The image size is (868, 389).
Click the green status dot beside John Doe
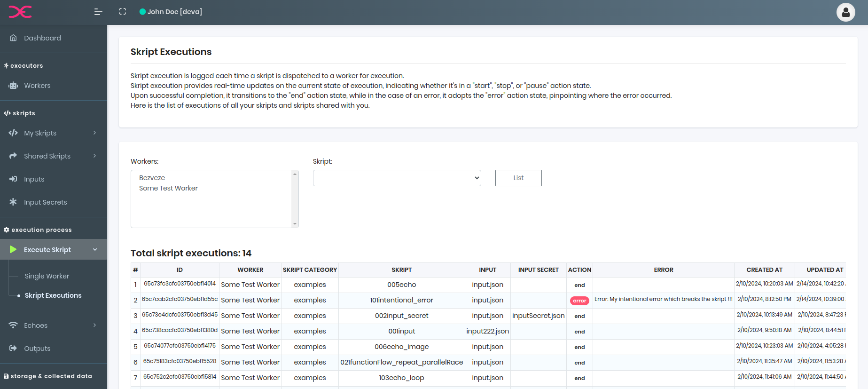pyautogui.click(x=142, y=12)
